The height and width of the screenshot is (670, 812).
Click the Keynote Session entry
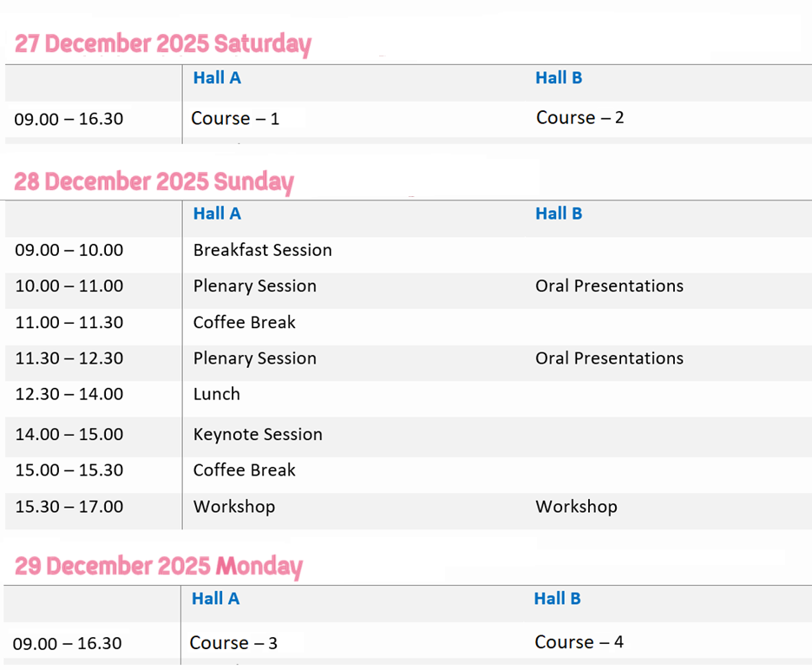tap(258, 435)
